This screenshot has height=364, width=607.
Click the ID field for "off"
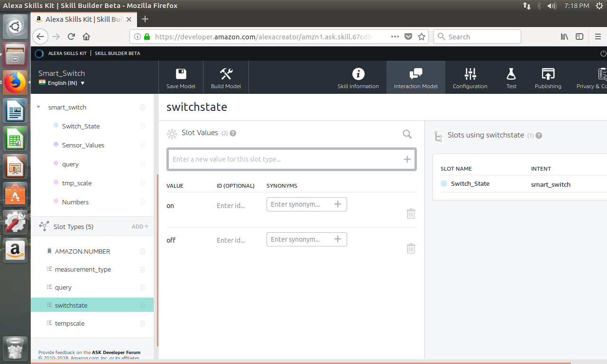[231, 240]
